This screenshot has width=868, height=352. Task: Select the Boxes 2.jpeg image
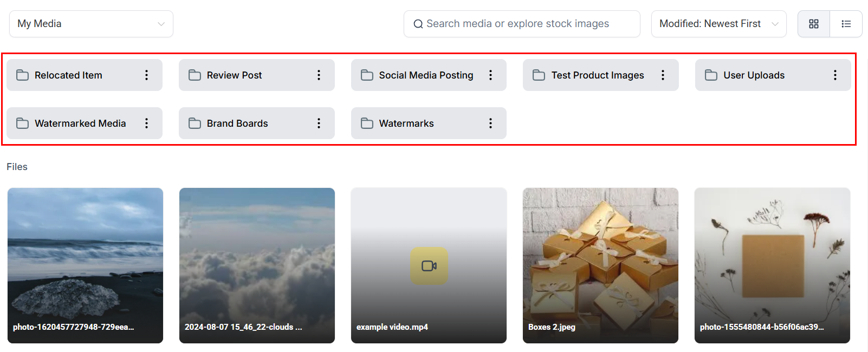pos(600,265)
